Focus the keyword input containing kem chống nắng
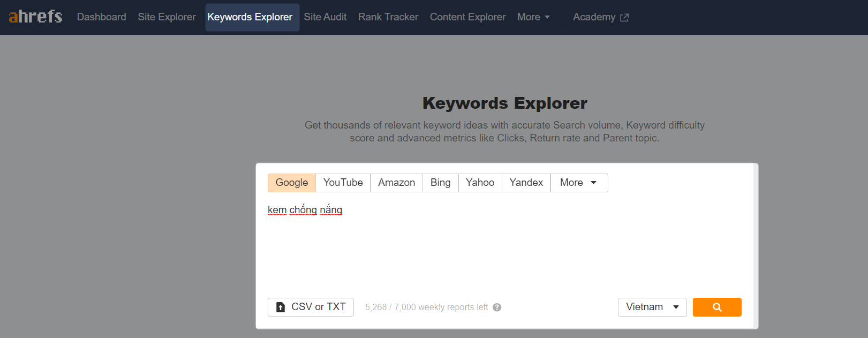 [x=504, y=244]
